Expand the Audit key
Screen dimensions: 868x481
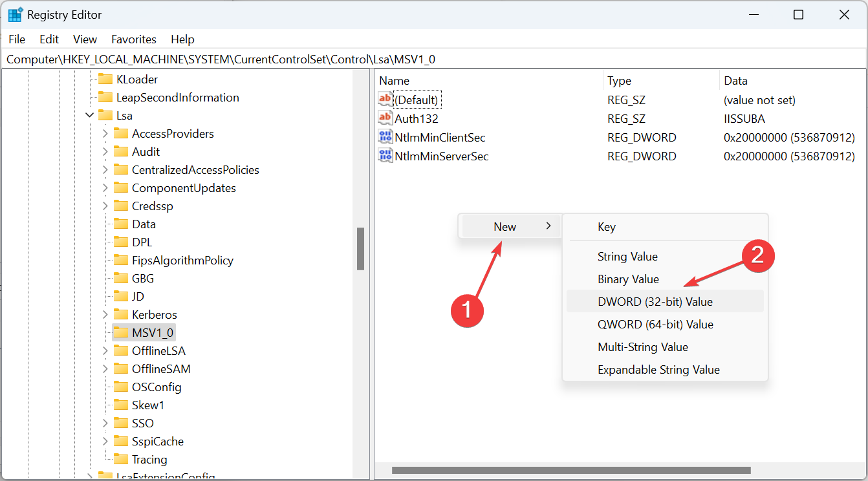pos(105,151)
